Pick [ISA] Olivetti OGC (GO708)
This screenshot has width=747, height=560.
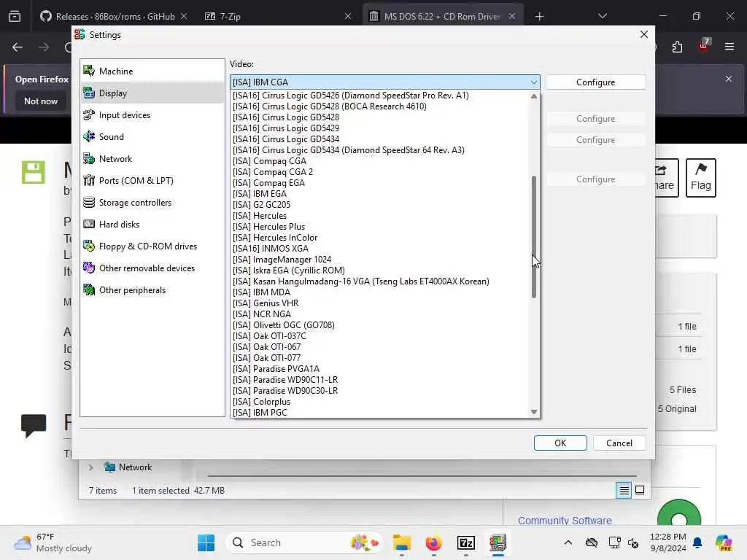point(379,325)
